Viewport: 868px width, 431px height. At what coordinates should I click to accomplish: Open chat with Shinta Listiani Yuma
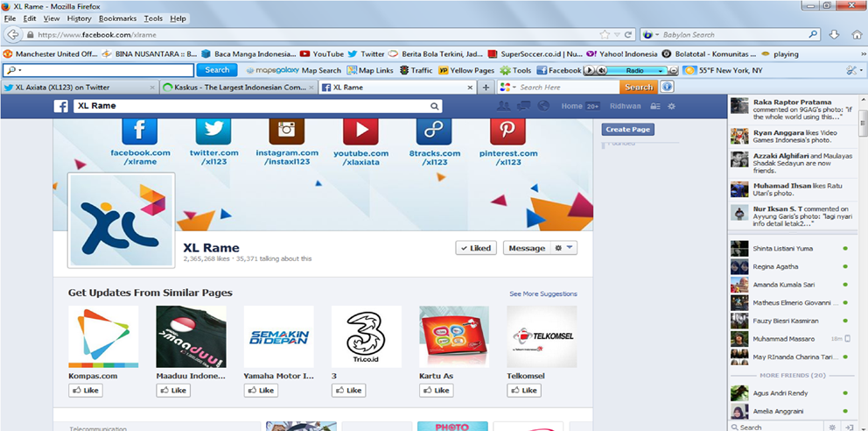click(794, 248)
